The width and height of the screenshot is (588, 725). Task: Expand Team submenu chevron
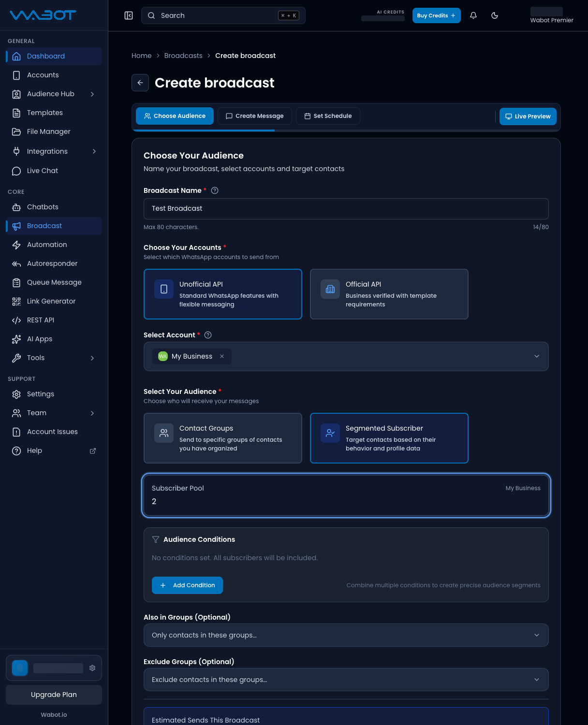(92, 413)
